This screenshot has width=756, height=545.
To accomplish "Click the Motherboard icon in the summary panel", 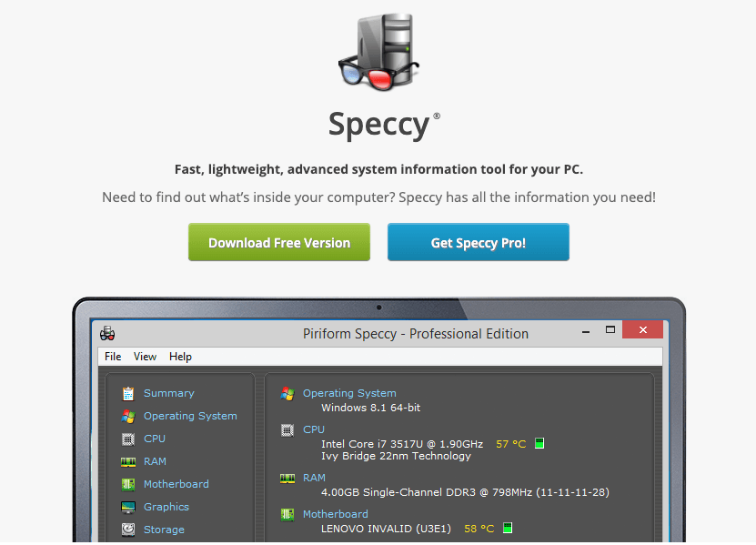I will pyautogui.click(x=287, y=515).
